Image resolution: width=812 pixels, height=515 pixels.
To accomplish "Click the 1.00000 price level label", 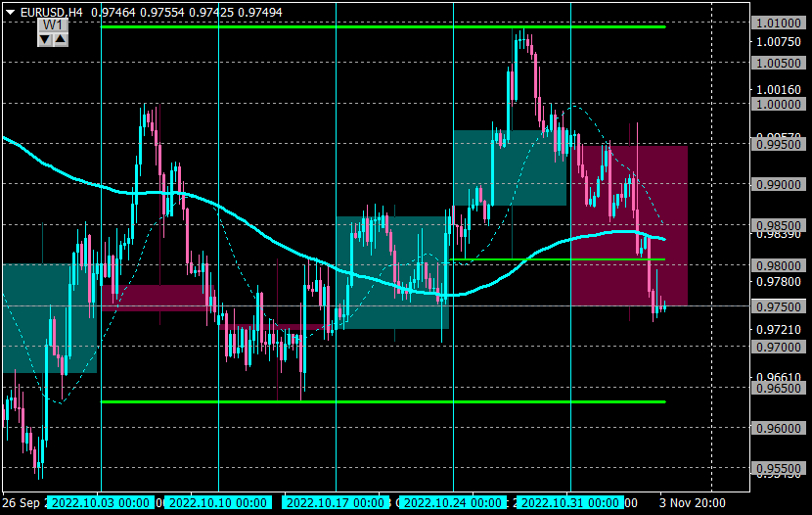I will click(779, 104).
